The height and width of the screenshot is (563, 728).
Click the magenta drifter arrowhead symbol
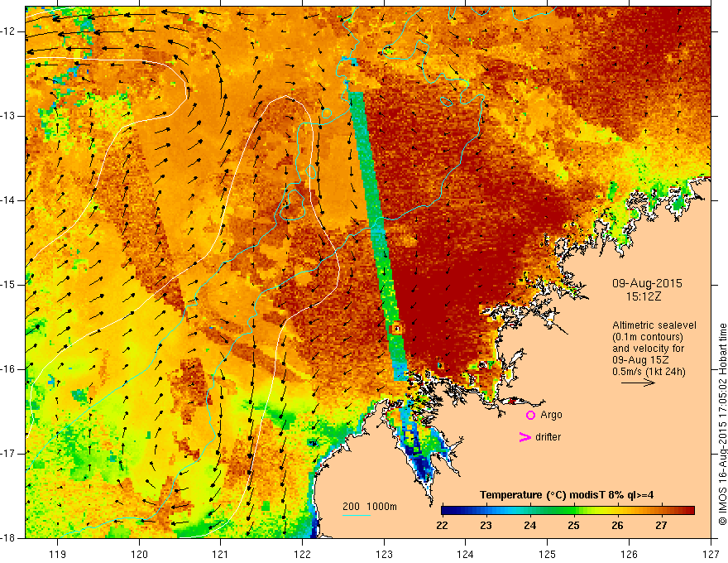(x=525, y=437)
